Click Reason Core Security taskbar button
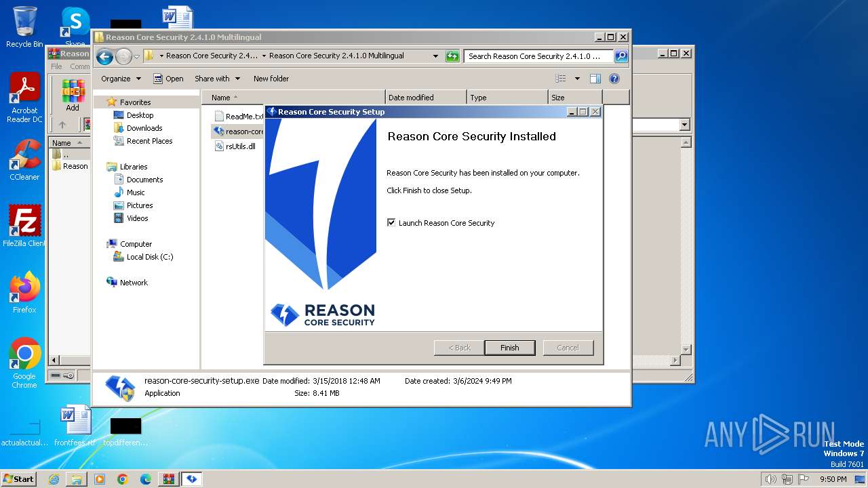Viewport: 868px width, 488px height. click(192, 479)
